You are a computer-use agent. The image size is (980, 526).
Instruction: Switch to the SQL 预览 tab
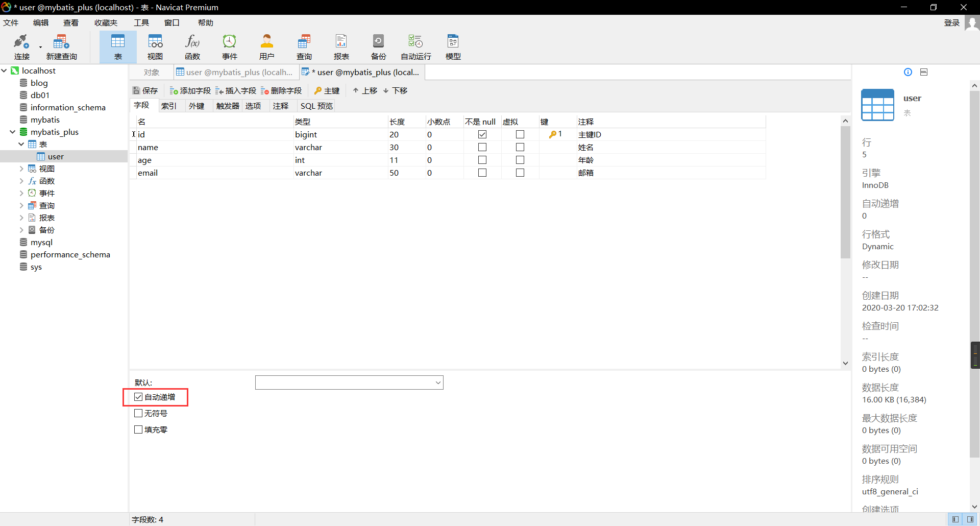click(x=316, y=106)
